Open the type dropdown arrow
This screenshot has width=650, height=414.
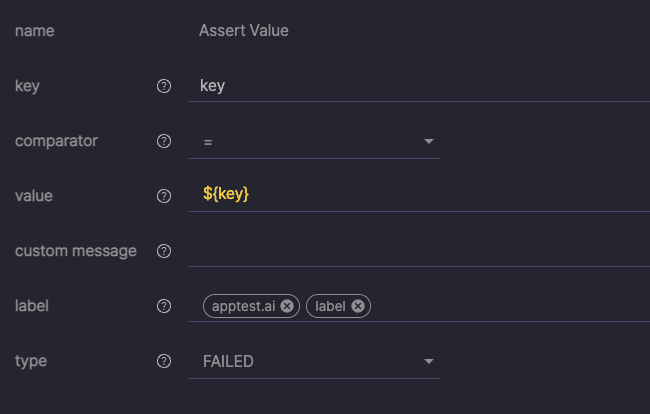click(429, 362)
